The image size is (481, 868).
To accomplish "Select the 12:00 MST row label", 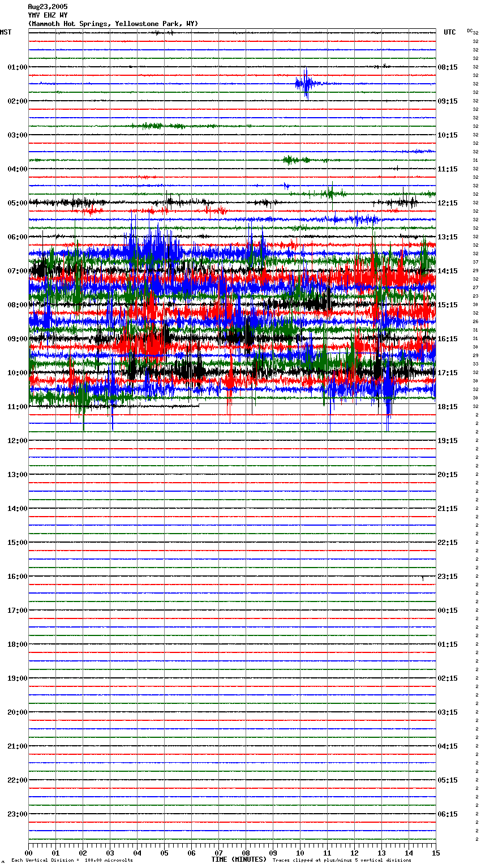I will pyautogui.click(x=18, y=441).
